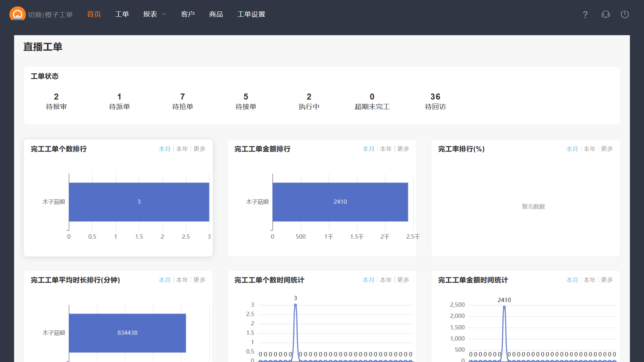
Task: Click the 工单状态 section title
Action: (x=45, y=76)
